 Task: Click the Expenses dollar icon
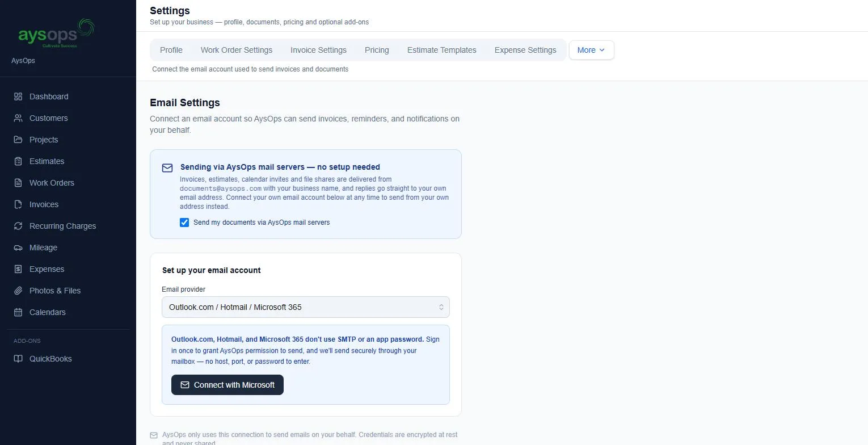coord(18,269)
